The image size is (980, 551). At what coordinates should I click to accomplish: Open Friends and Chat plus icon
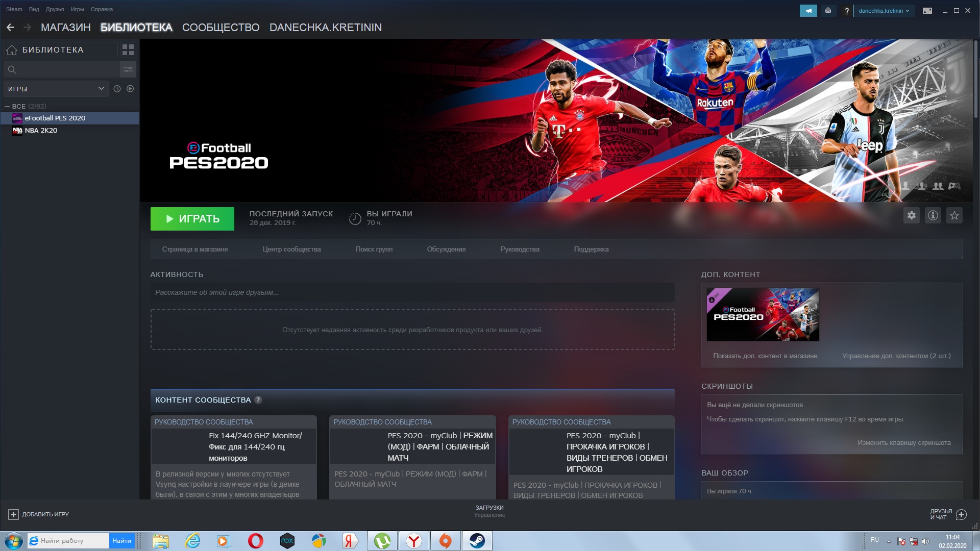pos(961,514)
